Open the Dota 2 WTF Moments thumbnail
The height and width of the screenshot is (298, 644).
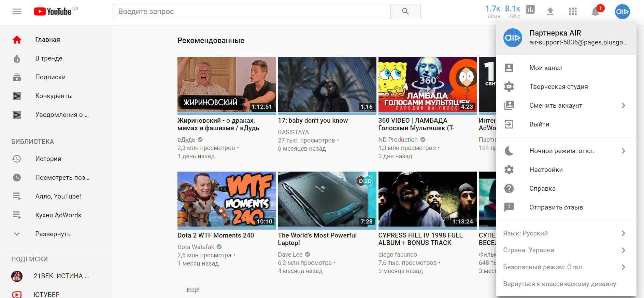(227, 199)
